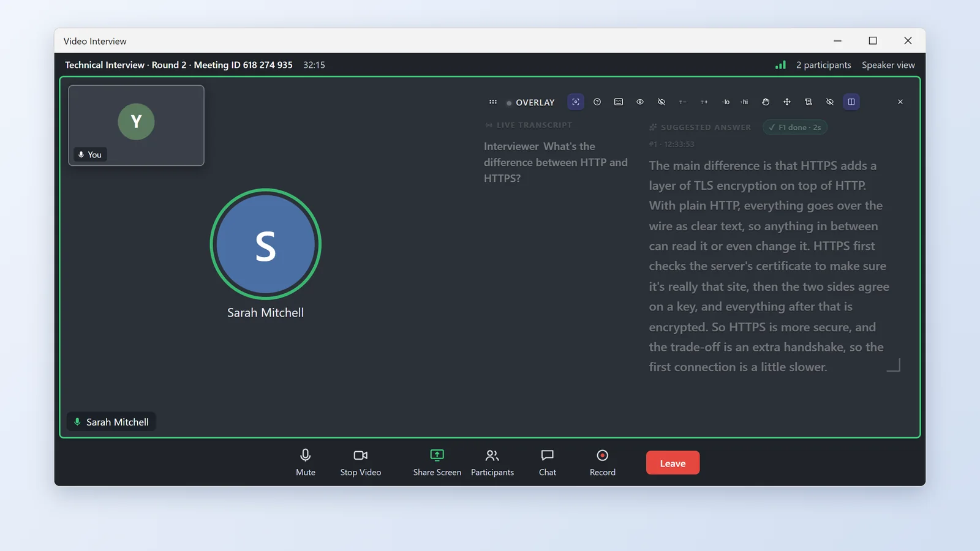Click the 'LIVE TRANSCRIPT' heading
The image size is (980, 551).
(534, 125)
